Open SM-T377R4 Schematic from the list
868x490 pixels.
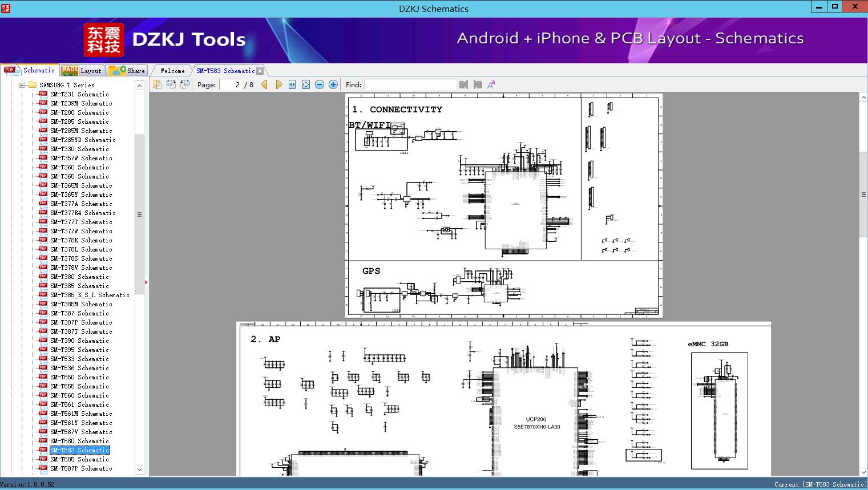[83, 213]
